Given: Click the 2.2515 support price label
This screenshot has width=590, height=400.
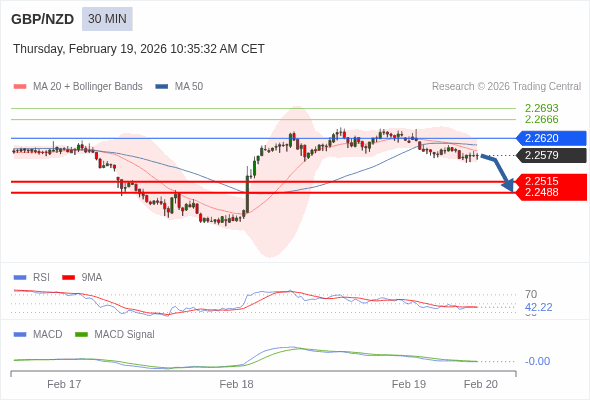Looking at the screenshot, I should coord(541,181).
